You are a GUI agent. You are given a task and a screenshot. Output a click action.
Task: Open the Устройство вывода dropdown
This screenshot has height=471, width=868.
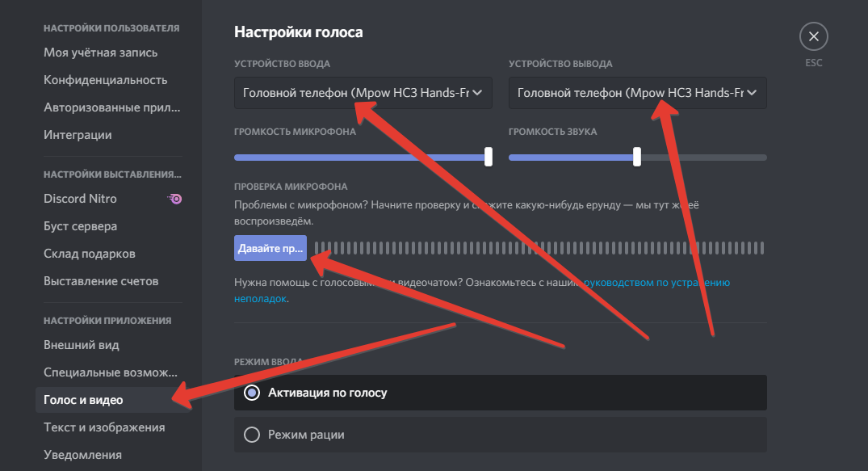coord(637,93)
